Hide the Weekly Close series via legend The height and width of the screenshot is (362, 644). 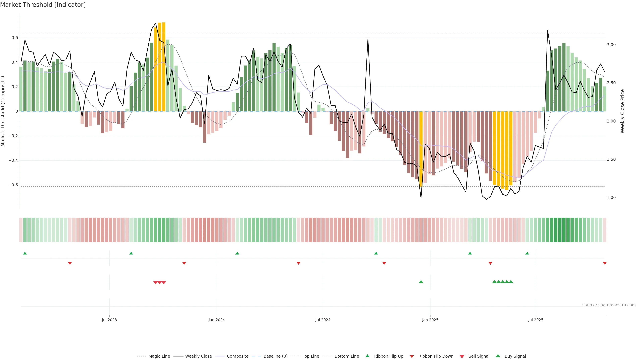pos(198,356)
